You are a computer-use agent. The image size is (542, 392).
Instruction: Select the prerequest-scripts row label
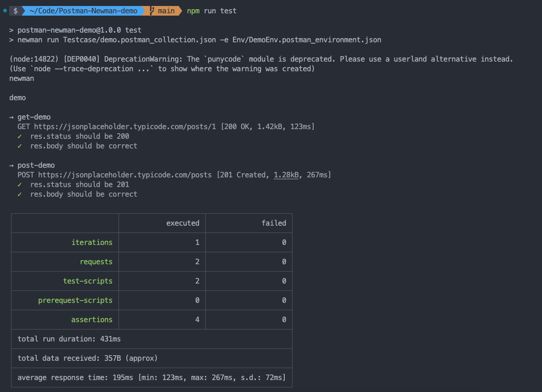[x=75, y=301]
